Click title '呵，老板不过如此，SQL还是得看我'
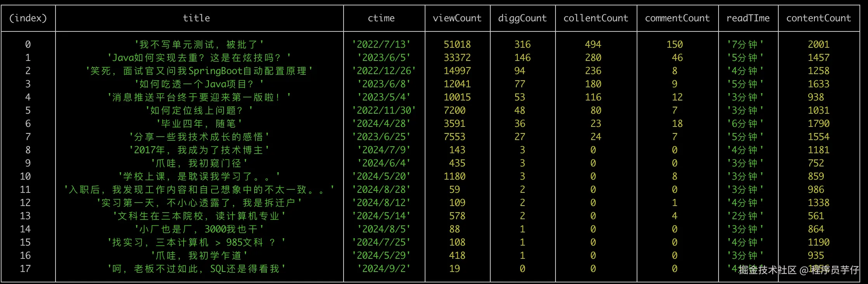This screenshot has width=868, height=284. click(196, 269)
